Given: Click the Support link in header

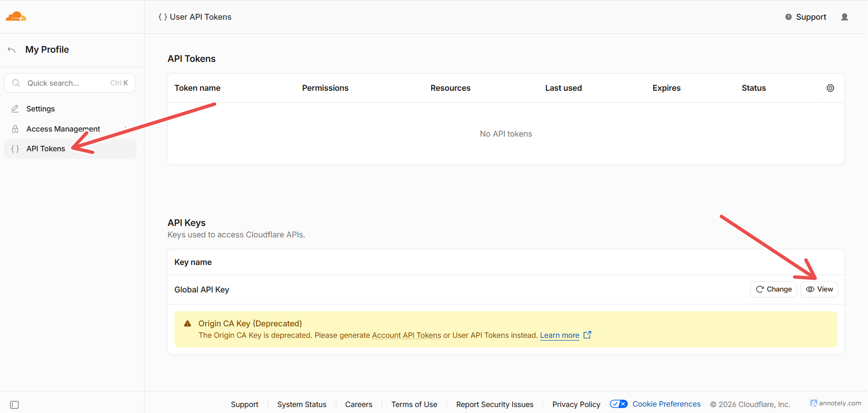Looking at the screenshot, I should click(x=811, y=17).
